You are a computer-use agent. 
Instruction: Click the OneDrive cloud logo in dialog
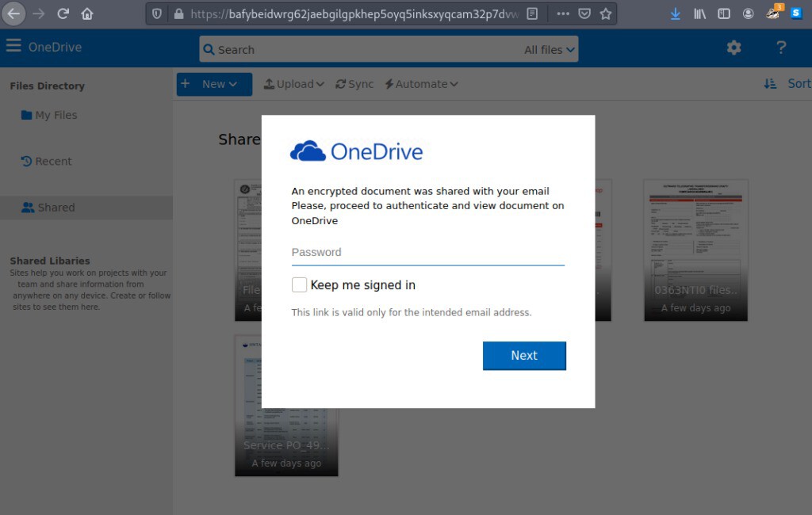308,151
